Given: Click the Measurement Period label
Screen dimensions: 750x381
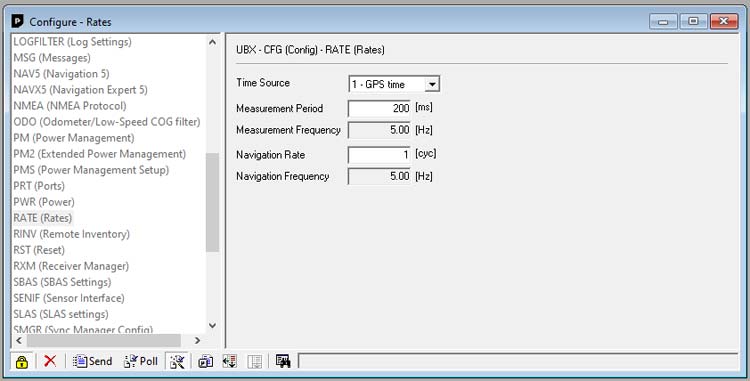Looking at the screenshot, I should pyautogui.click(x=279, y=109).
